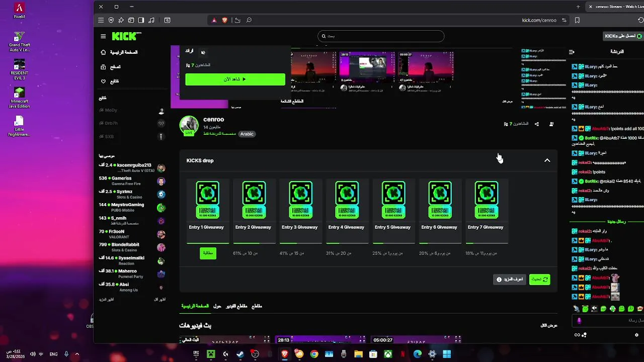Click the bookmark icon near address bar
This screenshot has width=644, height=362.
coord(577,20)
